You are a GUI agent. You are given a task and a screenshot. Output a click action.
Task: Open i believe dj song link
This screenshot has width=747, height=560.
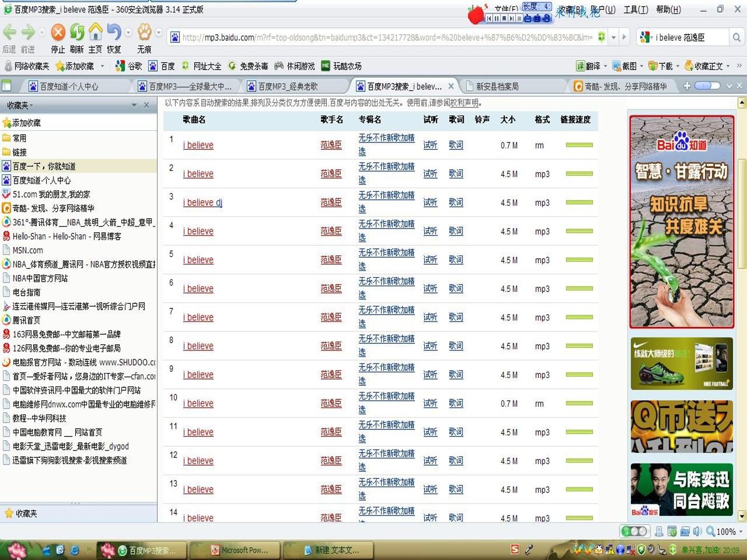pyautogui.click(x=202, y=202)
